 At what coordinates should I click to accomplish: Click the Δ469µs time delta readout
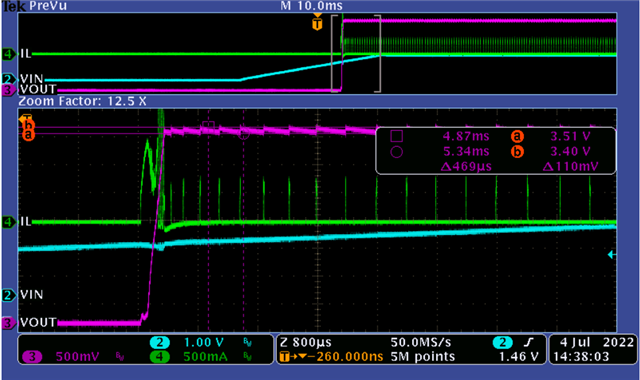(466, 167)
